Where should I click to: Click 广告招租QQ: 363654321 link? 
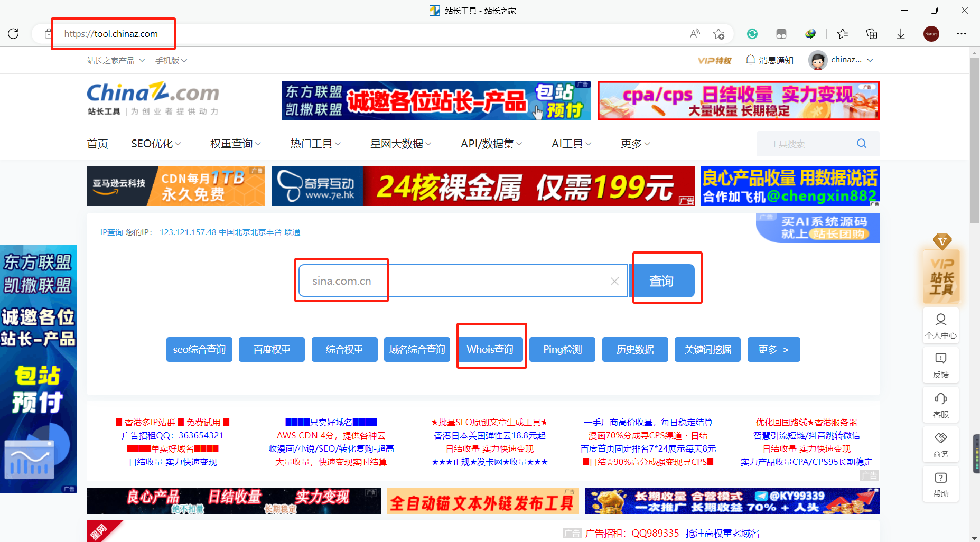pos(173,436)
